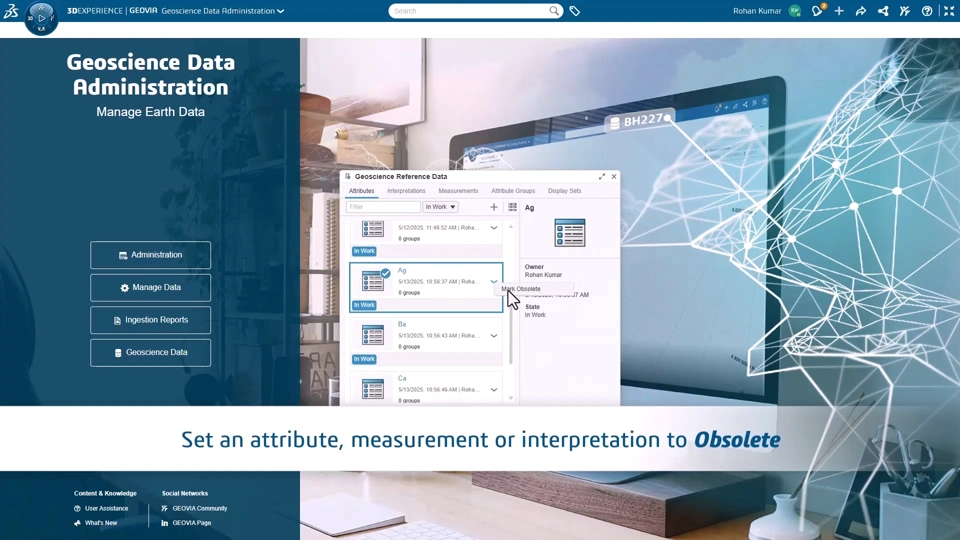Screen dimensions: 960x540
Task: Close the Geoscience Reference Data dialog
Action: point(614,176)
